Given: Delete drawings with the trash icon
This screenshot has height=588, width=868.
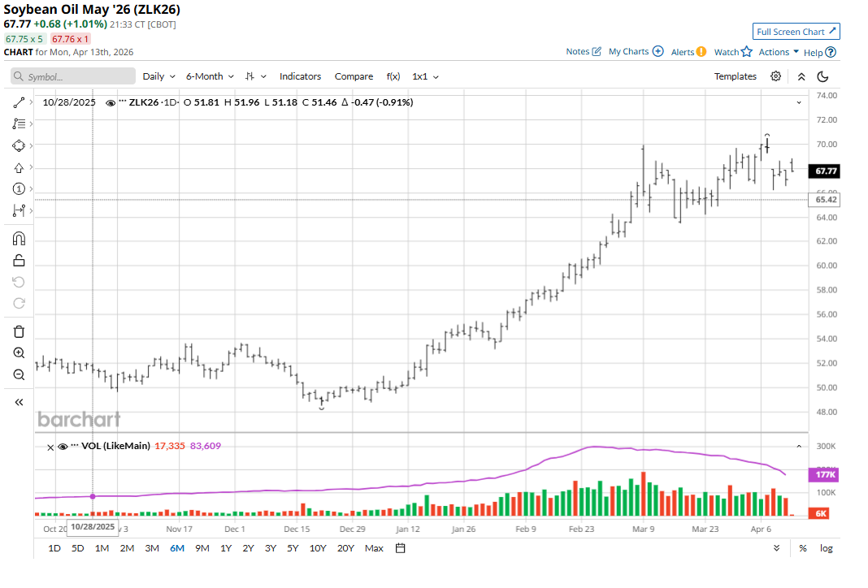Looking at the screenshot, I should [x=20, y=331].
